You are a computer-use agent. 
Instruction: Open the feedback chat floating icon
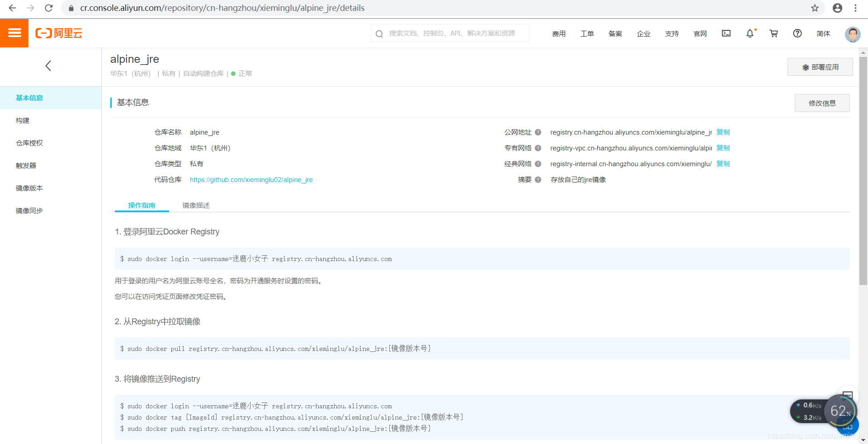coord(848,396)
